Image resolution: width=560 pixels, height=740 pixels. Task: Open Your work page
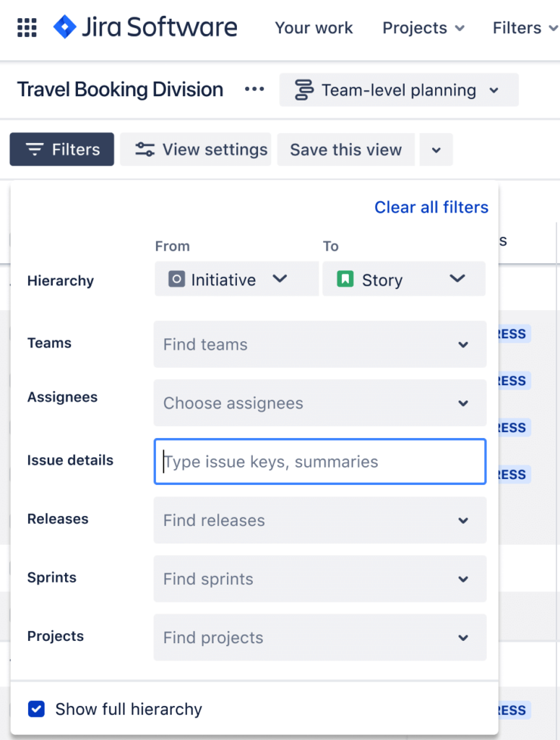pyautogui.click(x=314, y=28)
